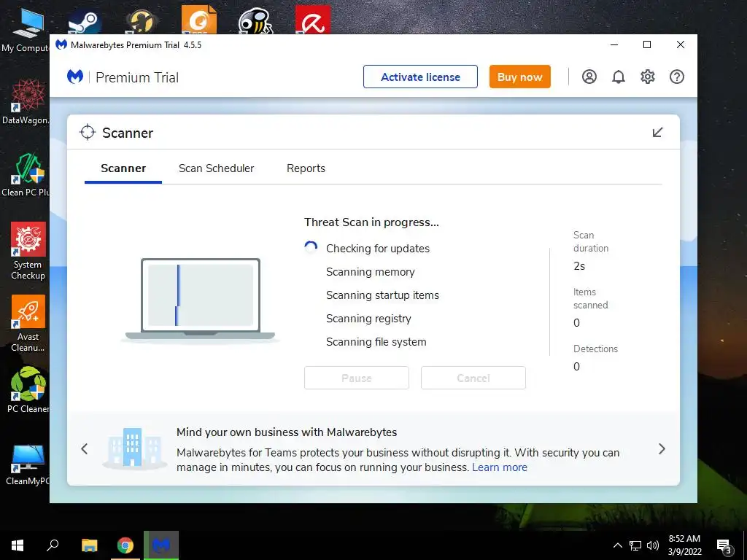The width and height of the screenshot is (747, 560).
Task: Select the PC Cleaner desktop shortcut
Action: [x=28, y=389]
